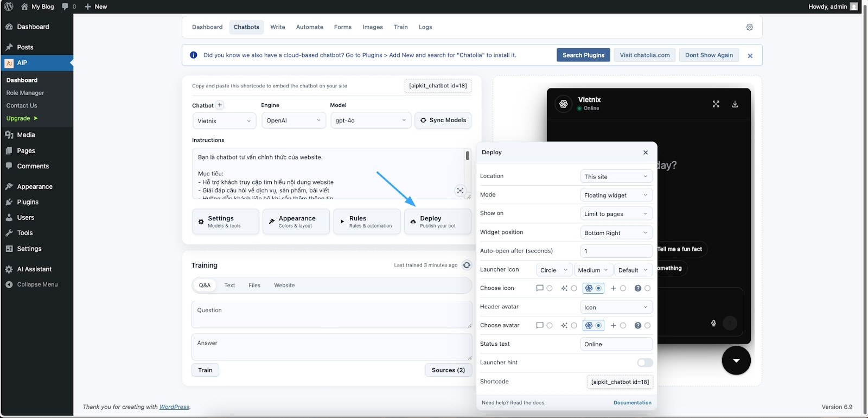Click the Sync Models button

(x=443, y=121)
